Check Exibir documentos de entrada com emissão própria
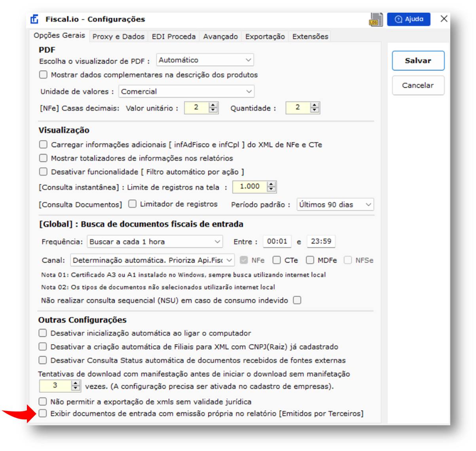The height and width of the screenshot is (451, 476). (43, 413)
